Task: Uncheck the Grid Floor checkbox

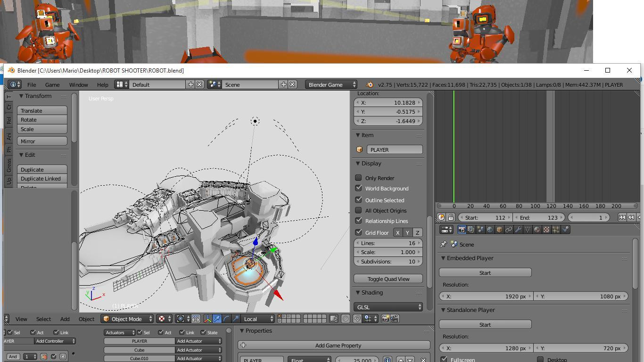Action: point(358,232)
